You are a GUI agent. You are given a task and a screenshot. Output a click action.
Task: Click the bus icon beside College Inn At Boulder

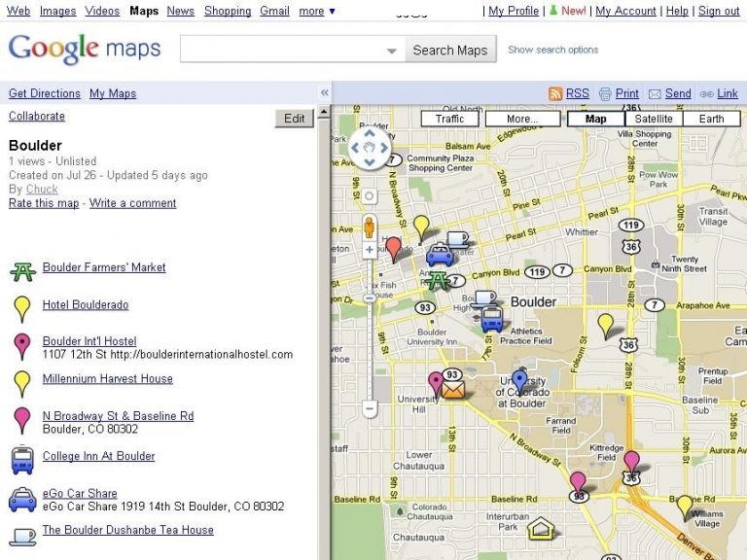click(22, 460)
